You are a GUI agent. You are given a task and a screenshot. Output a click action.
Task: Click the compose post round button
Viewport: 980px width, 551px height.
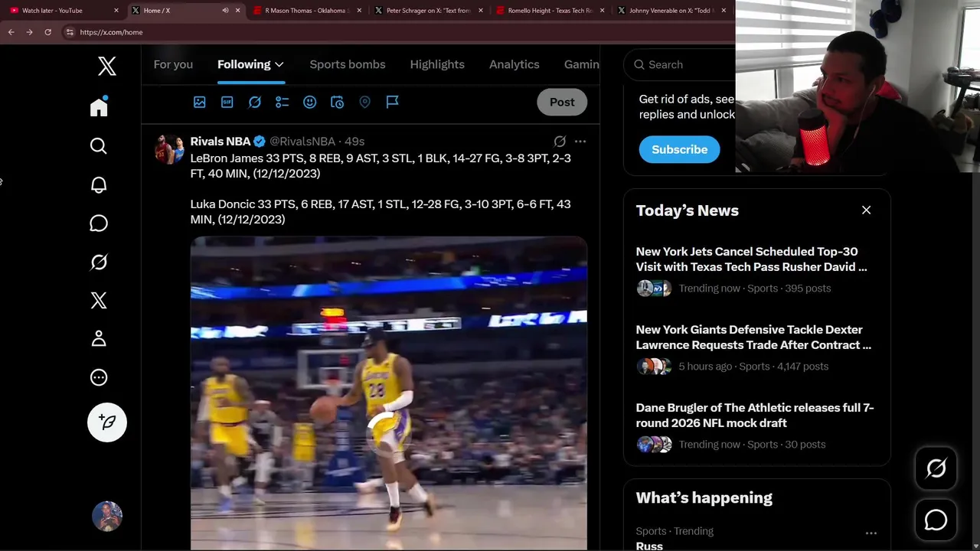pyautogui.click(x=107, y=422)
